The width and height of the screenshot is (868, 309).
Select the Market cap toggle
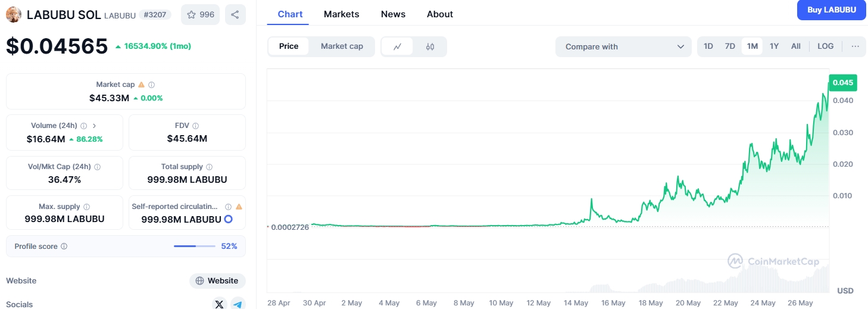[x=342, y=46]
